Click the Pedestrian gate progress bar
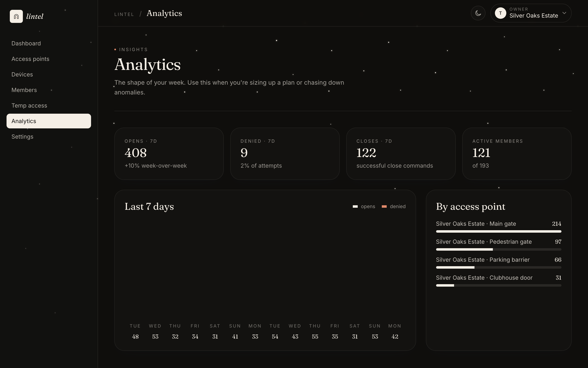 pyautogui.click(x=499, y=249)
